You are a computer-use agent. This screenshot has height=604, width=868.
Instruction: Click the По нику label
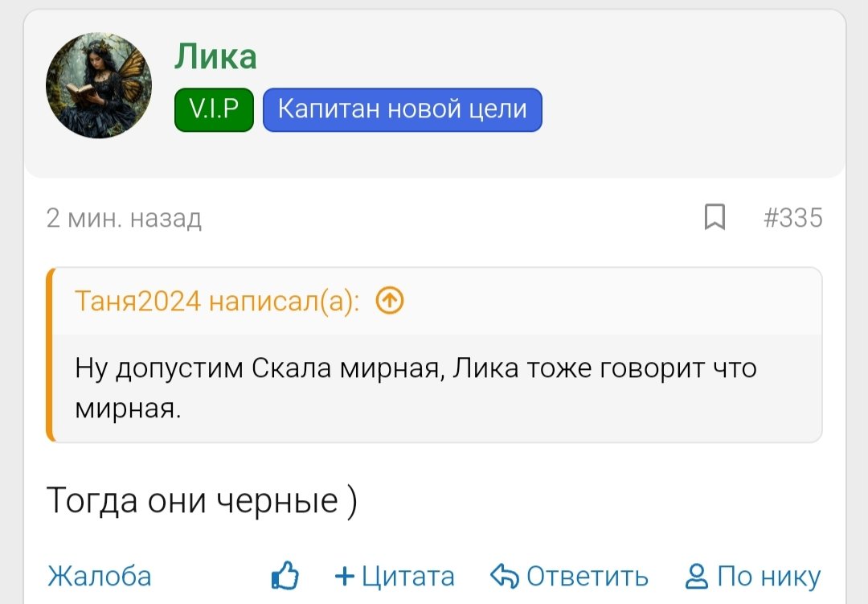coord(768,576)
